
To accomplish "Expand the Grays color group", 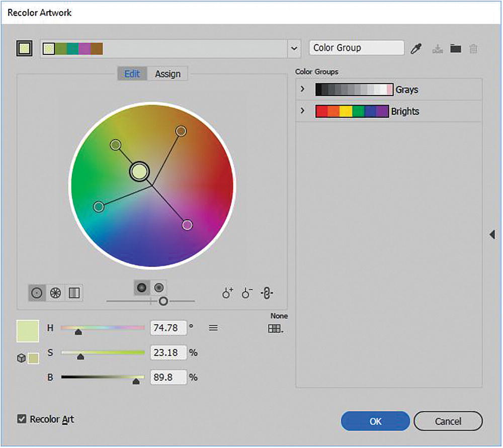I will pyautogui.click(x=302, y=89).
